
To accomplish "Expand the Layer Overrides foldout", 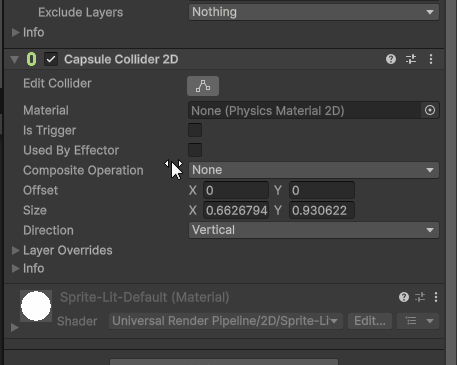I will tap(15, 250).
